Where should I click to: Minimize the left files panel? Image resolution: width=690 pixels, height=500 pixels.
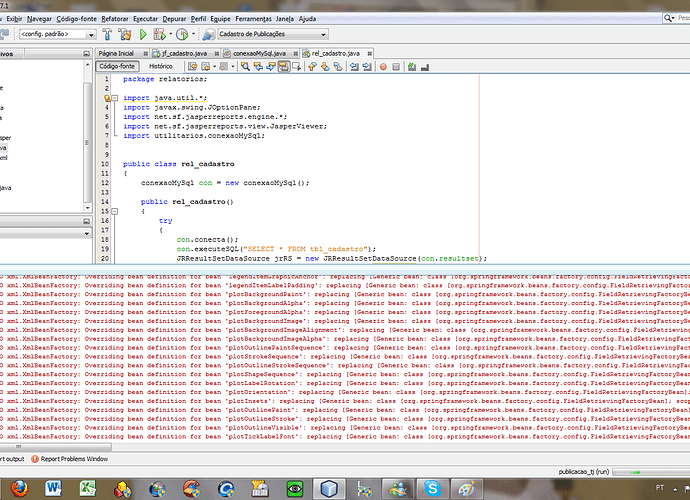86,54
